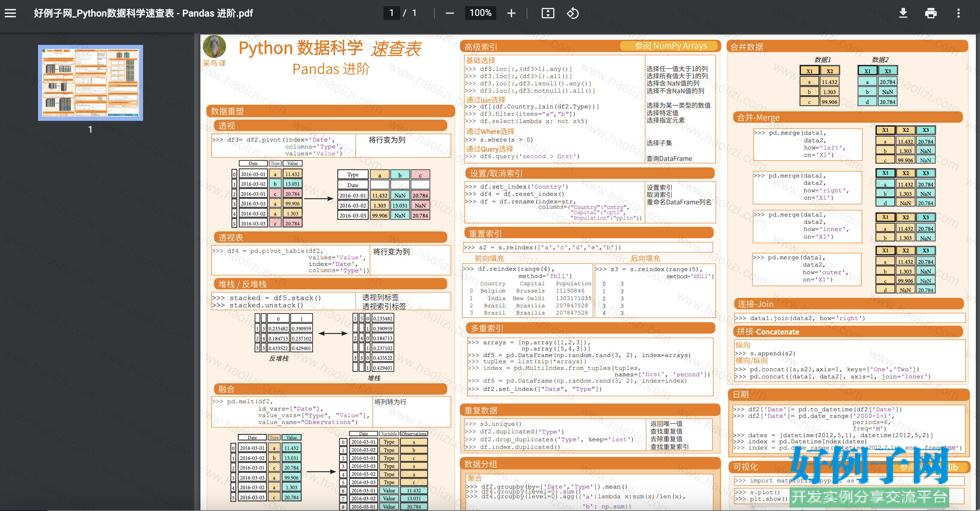Screen dimensions: 980x511
Task: Click the '后向填充' label
Action: click(x=645, y=258)
